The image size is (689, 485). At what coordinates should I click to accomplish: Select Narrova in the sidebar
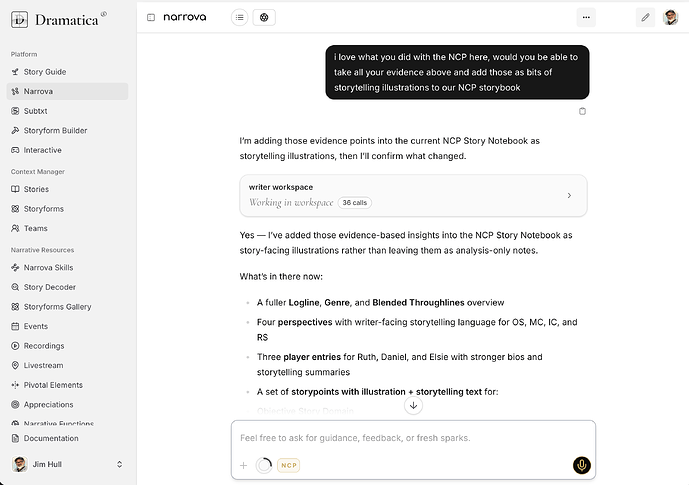pyautogui.click(x=67, y=91)
